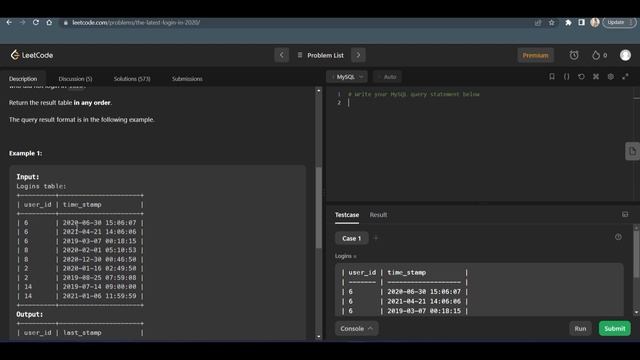Click the Run button
This screenshot has width=640, height=360.
pyautogui.click(x=580, y=329)
